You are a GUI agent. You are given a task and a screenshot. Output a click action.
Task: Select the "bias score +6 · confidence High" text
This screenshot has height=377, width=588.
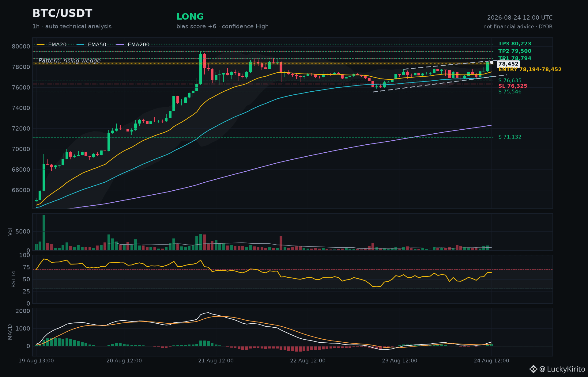222,26
